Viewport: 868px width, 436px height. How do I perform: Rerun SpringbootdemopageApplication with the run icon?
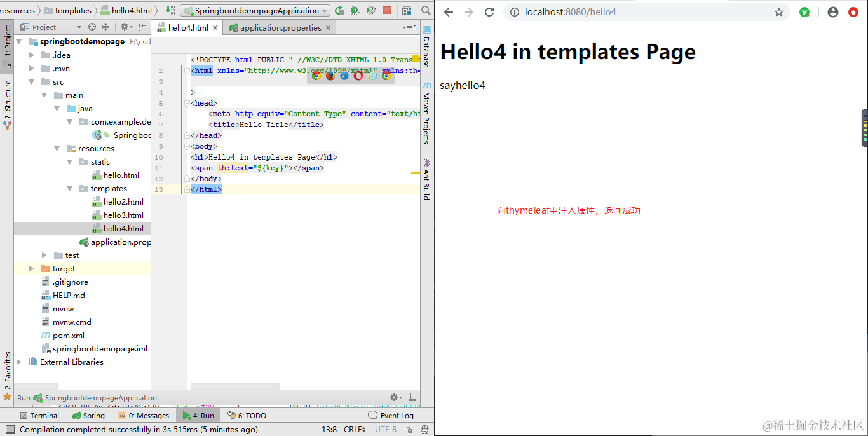340,10
